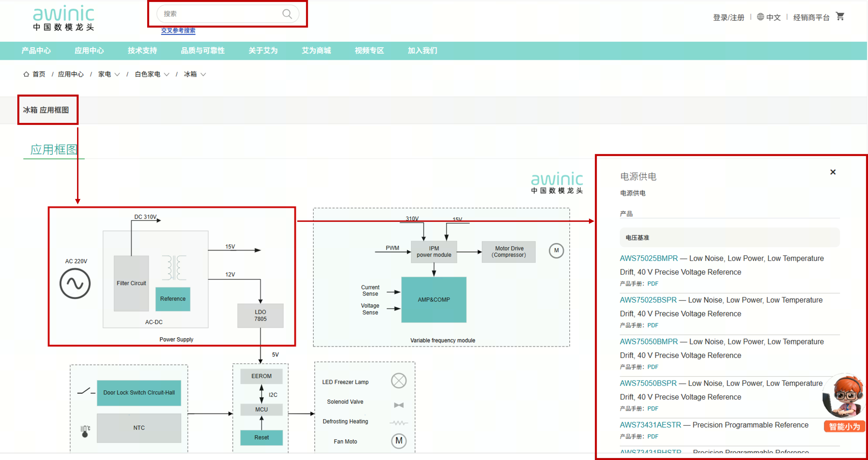Click the Reference block in diagram
This screenshot has height=460, width=868.
tap(173, 299)
